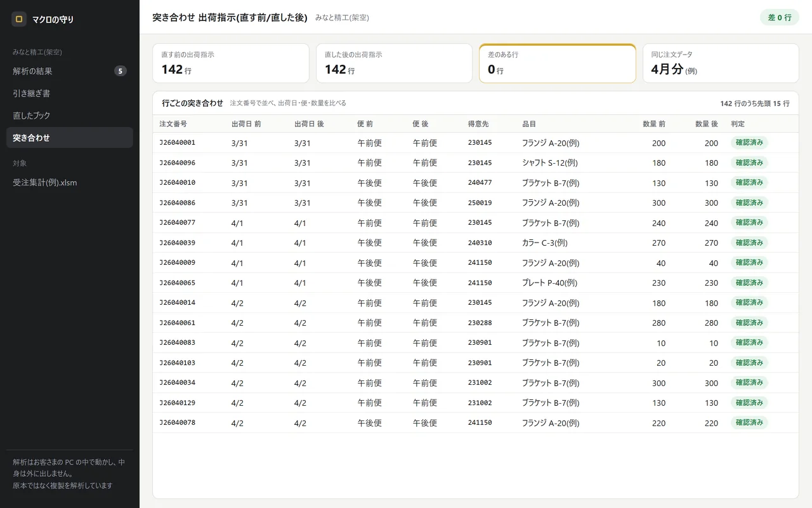Click the 同じ注文データ 4月分 card
The height and width of the screenshot is (508, 812).
[x=721, y=63]
